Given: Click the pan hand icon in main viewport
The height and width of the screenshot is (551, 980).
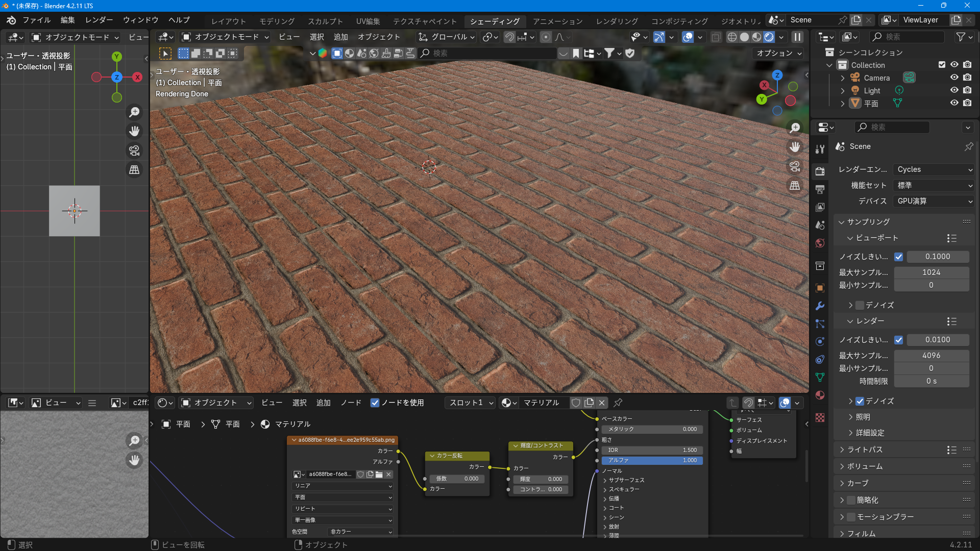Looking at the screenshot, I should [x=795, y=147].
